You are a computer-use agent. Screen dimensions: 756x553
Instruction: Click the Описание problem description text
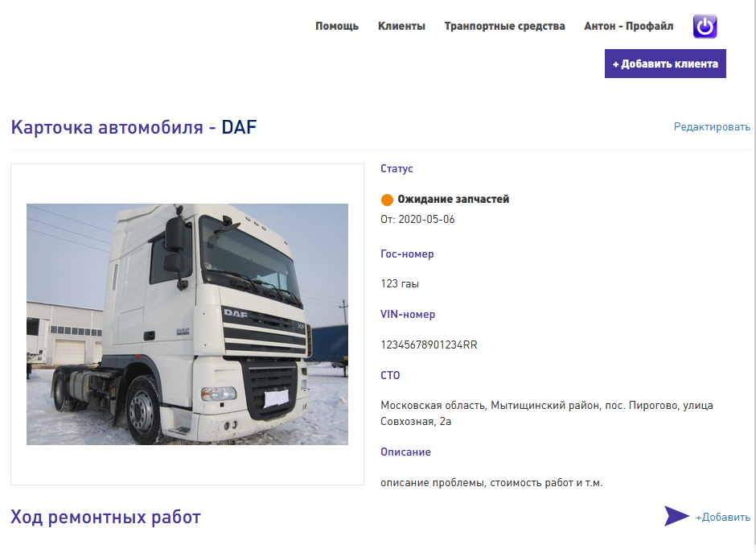tap(491, 482)
